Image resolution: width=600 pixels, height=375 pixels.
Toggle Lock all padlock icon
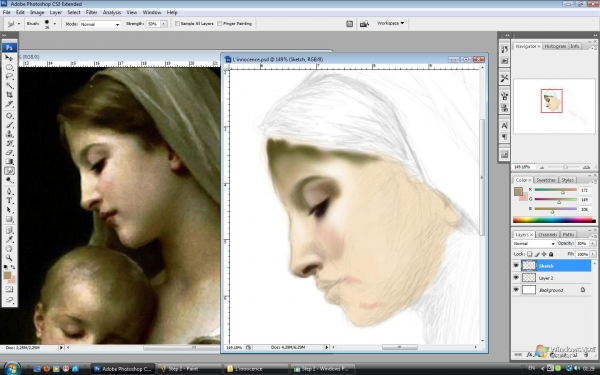coord(551,254)
